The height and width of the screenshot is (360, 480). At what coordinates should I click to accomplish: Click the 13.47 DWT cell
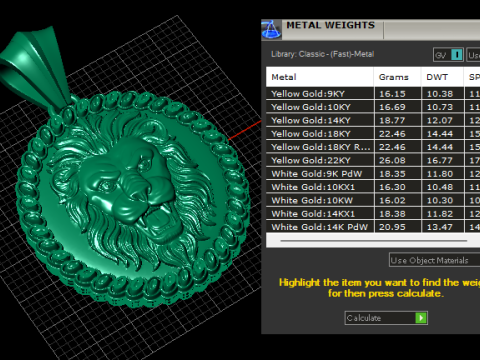442,227
